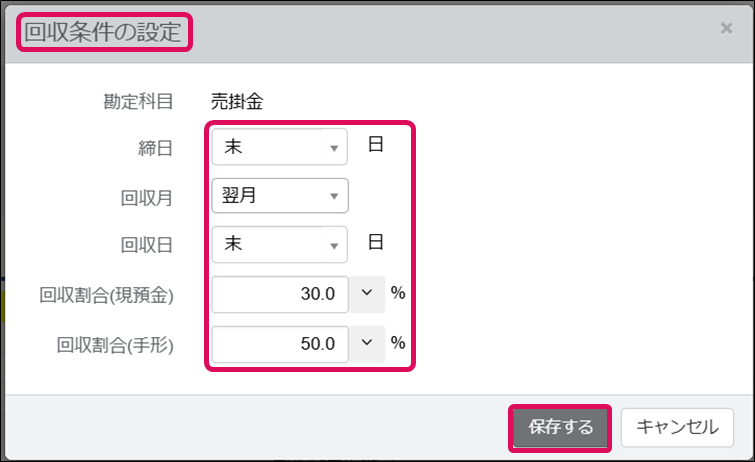Open the 締日 dropdown arrow

click(334, 148)
